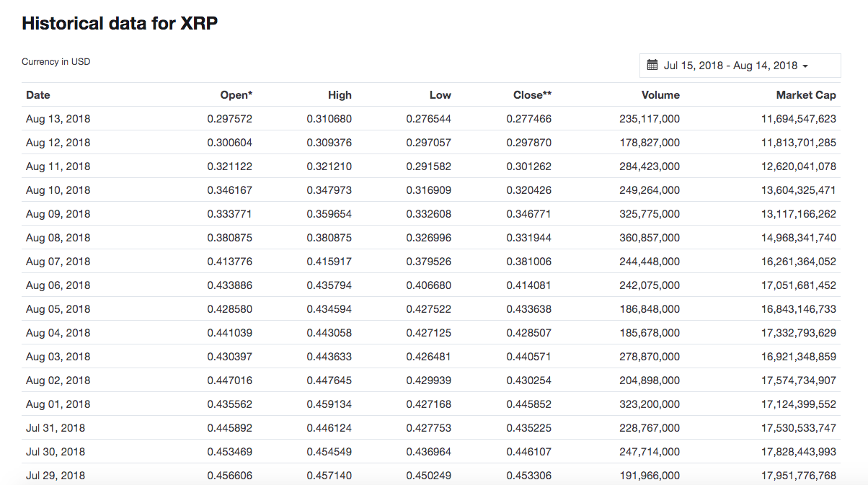
Task: Select the Aug 02, 2018 date cell
Action: coord(58,381)
